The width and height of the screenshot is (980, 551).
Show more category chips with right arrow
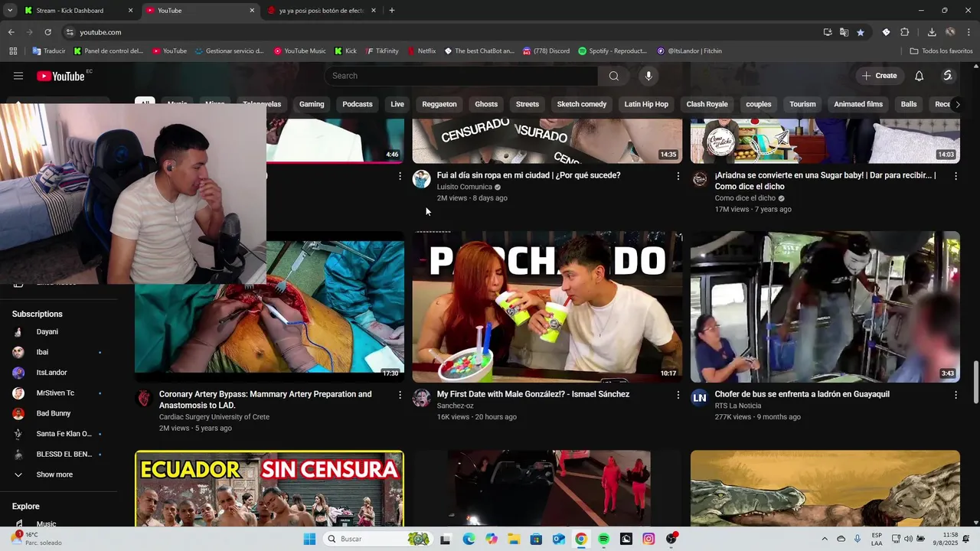(x=956, y=104)
